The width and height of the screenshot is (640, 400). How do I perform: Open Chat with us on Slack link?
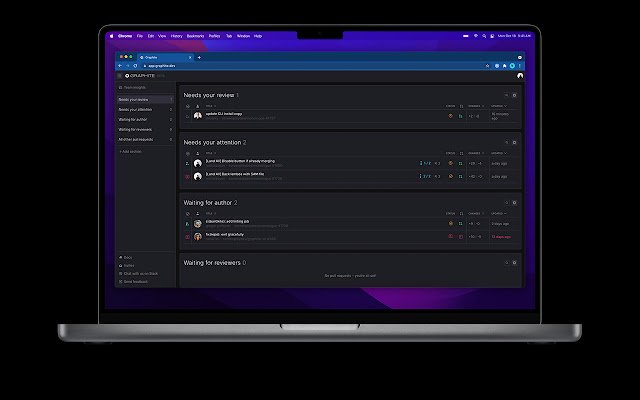[138, 273]
